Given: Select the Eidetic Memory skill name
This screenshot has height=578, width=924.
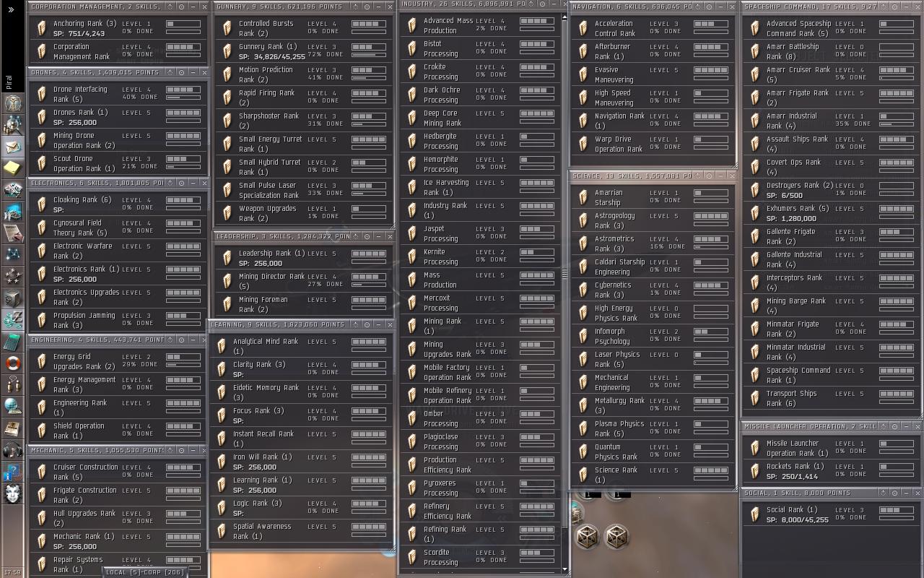Looking at the screenshot, I should (x=266, y=392).
